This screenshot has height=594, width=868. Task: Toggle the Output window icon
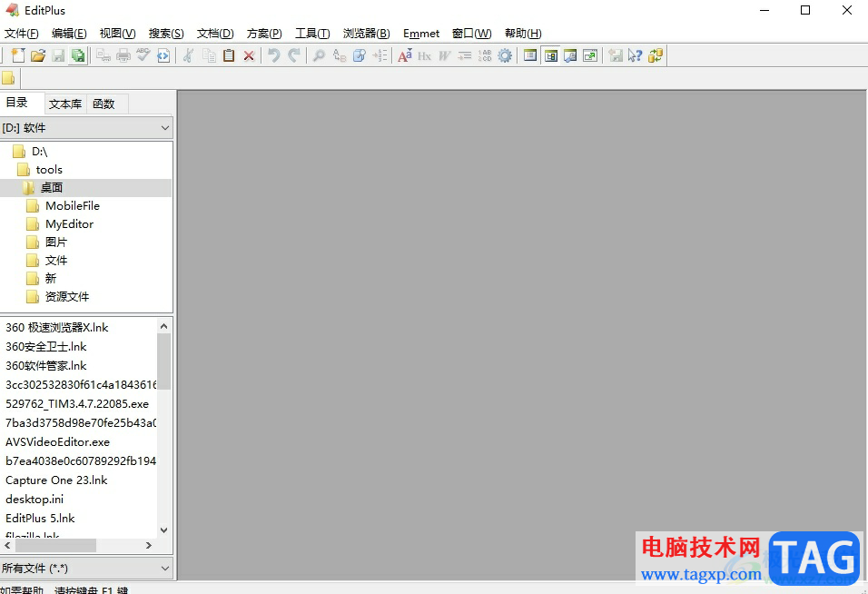[x=570, y=55]
